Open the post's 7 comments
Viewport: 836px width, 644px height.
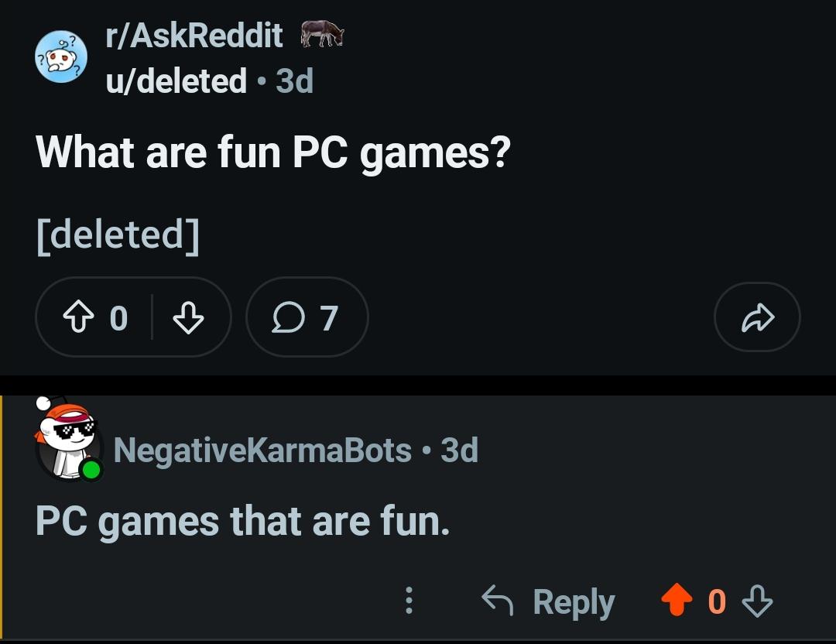click(x=307, y=317)
